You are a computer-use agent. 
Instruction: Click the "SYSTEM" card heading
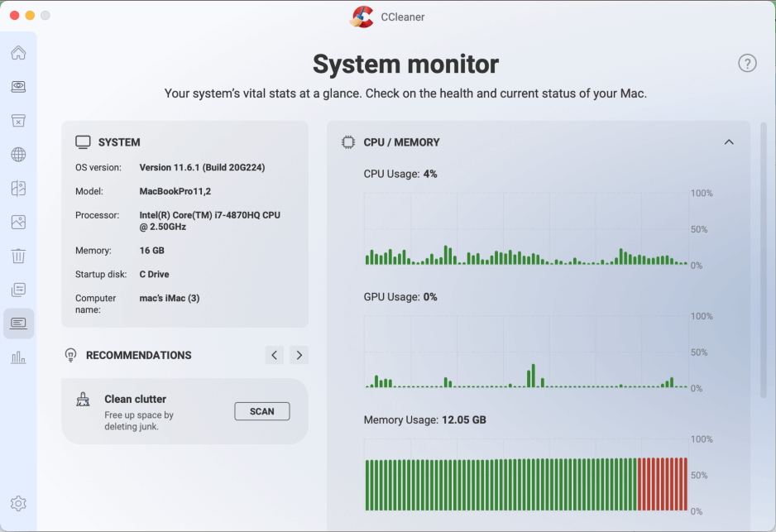pos(119,142)
